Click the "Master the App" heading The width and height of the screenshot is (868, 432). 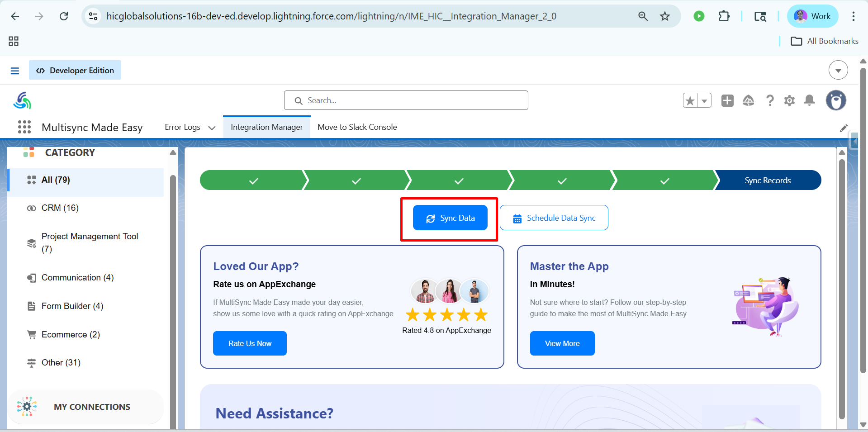(x=569, y=266)
